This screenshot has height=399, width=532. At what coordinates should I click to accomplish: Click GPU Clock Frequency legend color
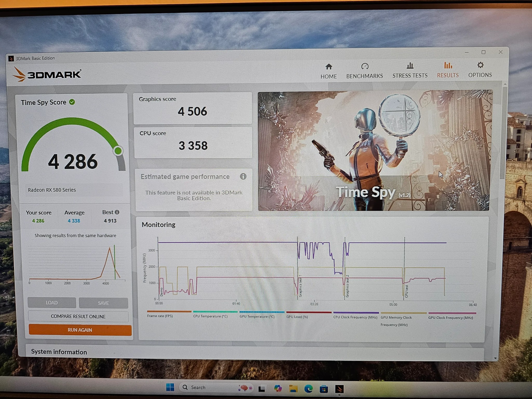452,313
